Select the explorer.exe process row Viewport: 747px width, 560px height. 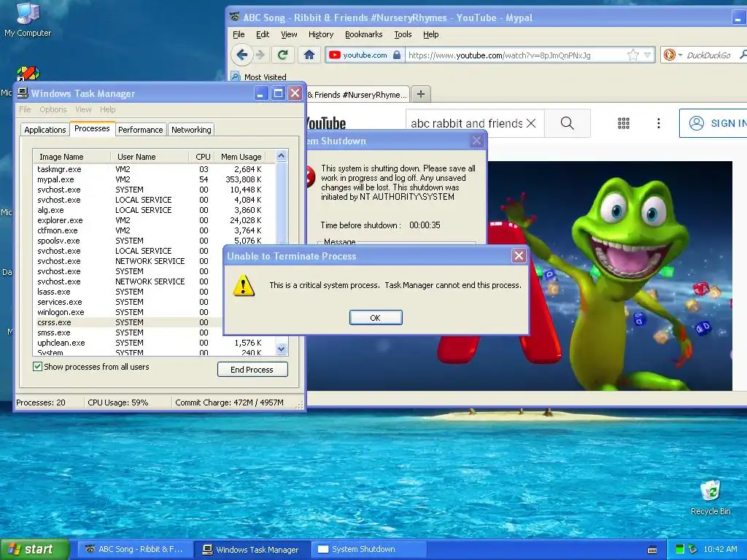point(154,220)
